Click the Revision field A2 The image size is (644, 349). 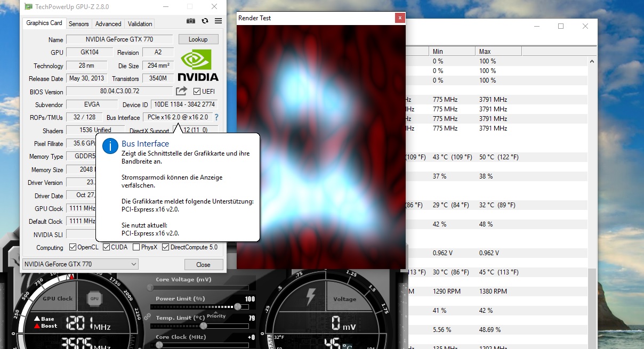tap(158, 52)
